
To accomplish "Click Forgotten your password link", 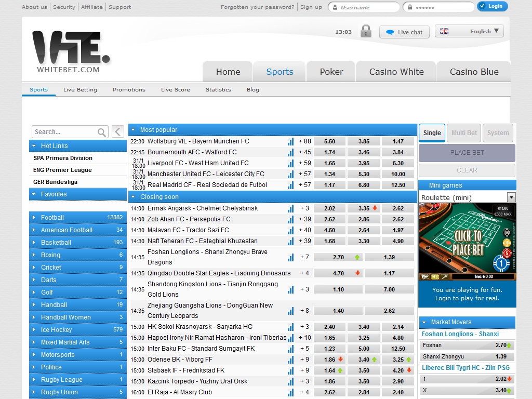I will pos(257,7).
